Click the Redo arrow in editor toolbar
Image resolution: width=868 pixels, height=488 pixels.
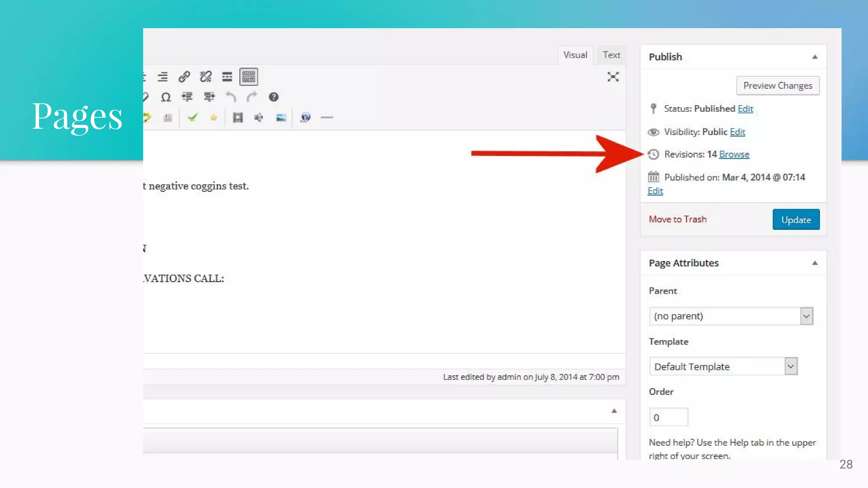click(252, 97)
